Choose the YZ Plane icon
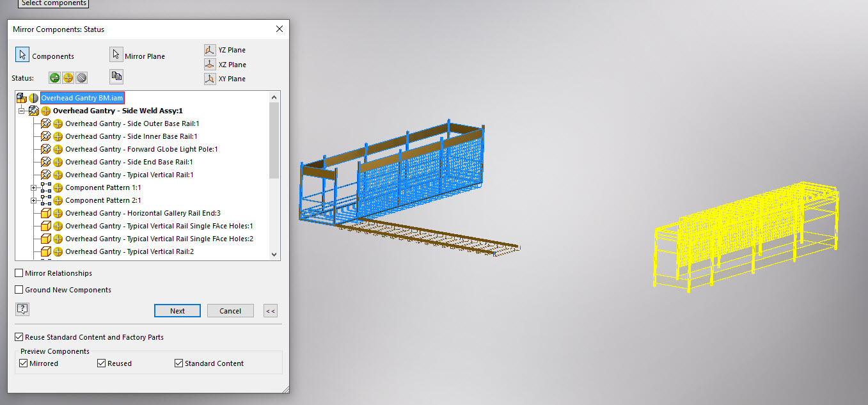Screen dimensions: 868x405 (210, 49)
